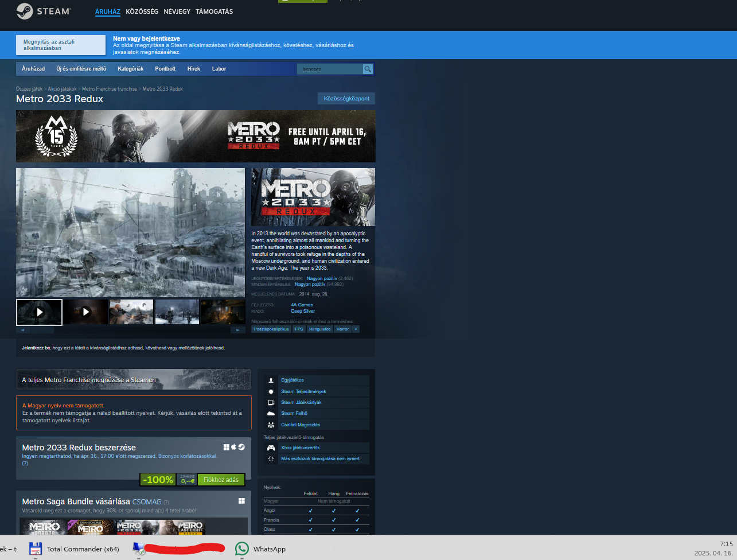Click the main snowy ruins screenshot
Screen dimensions: 737x560
(130, 232)
